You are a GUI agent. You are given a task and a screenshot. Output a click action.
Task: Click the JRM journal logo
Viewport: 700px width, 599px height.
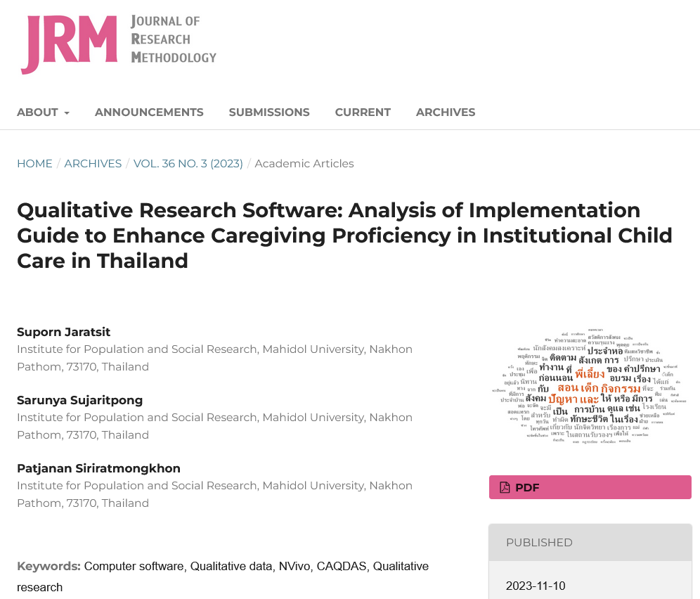click(x=118, y=44)
